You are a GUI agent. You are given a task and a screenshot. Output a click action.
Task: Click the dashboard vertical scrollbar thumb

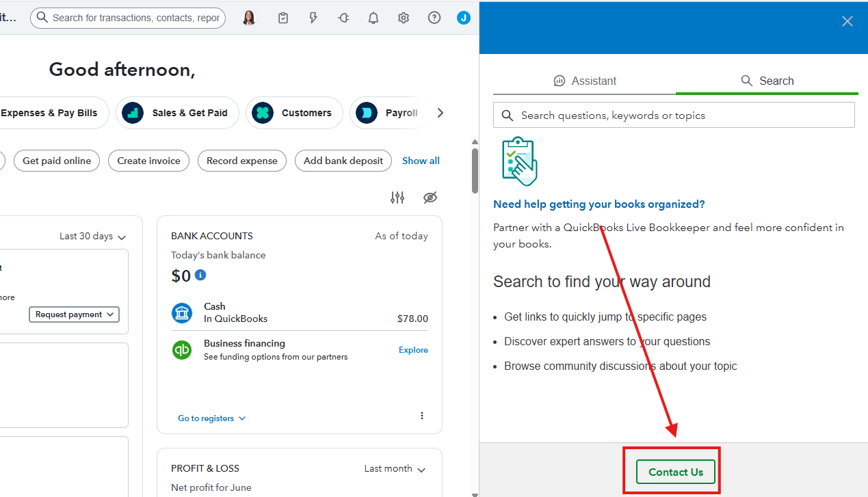(475, 171)
